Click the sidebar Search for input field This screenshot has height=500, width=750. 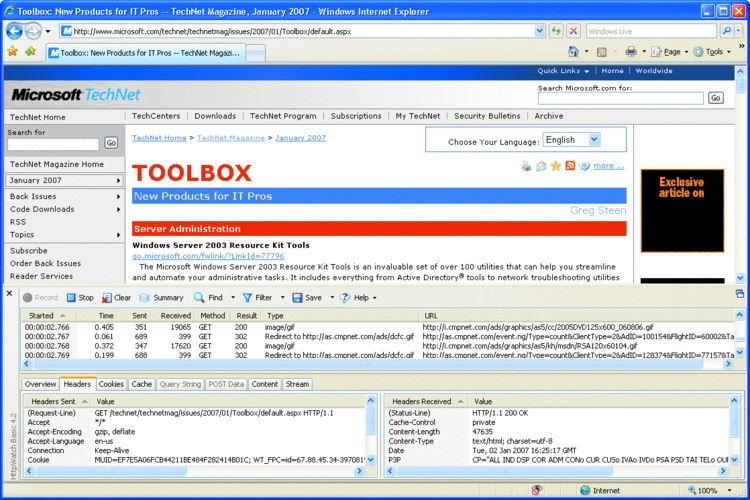(x=53, y=144)
